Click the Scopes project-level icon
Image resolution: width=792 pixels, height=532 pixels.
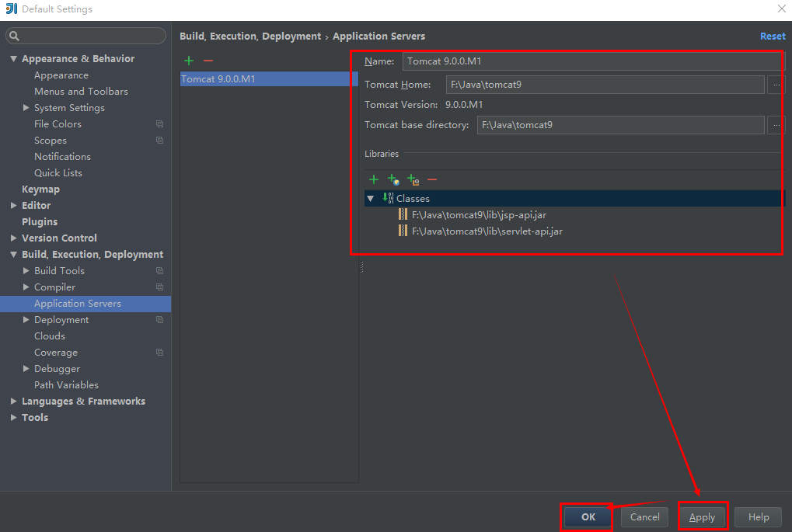click(x=159, y=141)
